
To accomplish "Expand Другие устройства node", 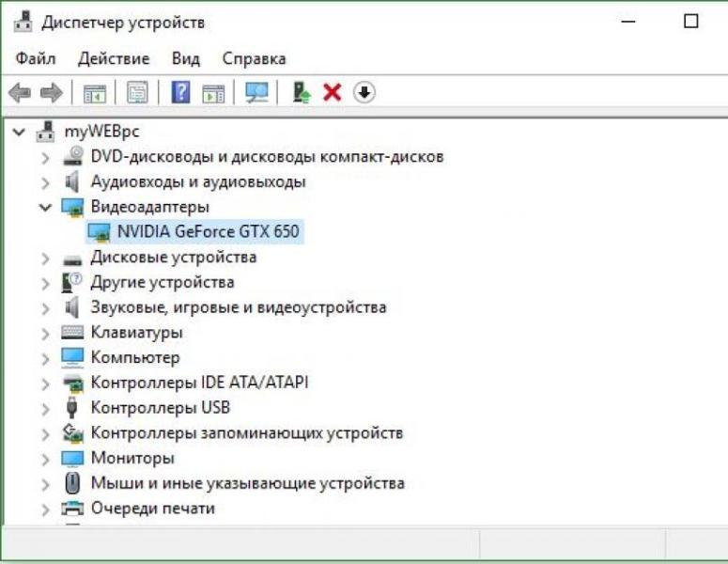I will pos(45,283).
